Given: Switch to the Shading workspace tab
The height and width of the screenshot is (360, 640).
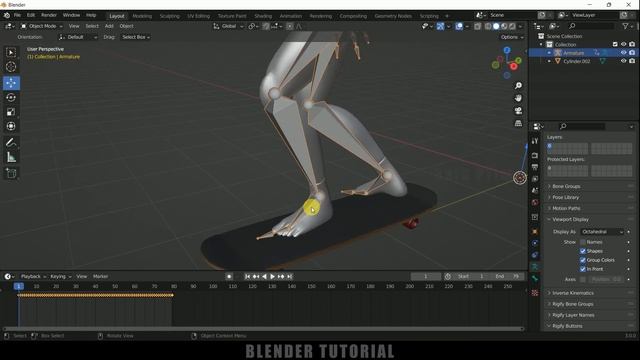Looking at the screenshot, I should point(263,16).
